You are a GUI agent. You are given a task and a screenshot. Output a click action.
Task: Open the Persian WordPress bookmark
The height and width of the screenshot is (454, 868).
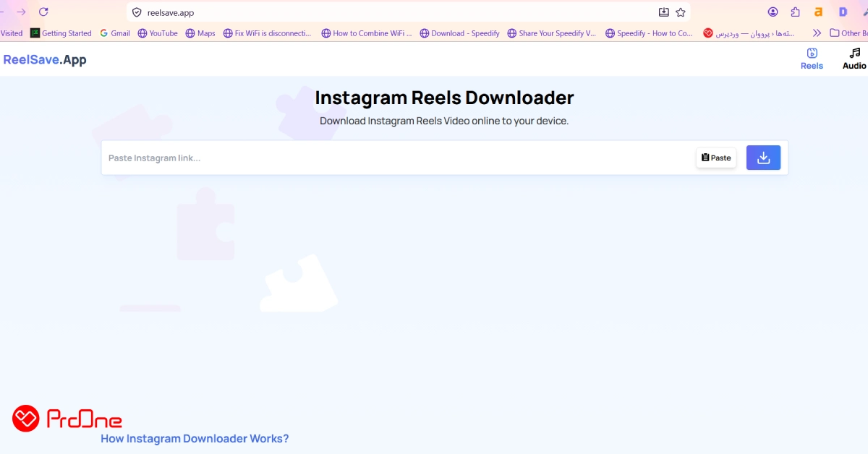[749, 33]
